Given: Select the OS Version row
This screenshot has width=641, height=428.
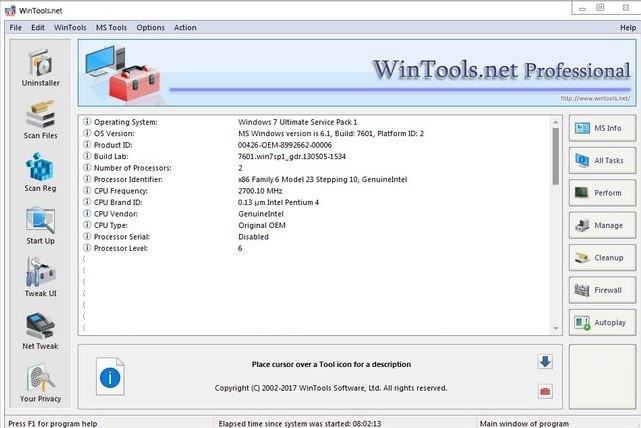Looking at the screenshot, I should [315, 133].
